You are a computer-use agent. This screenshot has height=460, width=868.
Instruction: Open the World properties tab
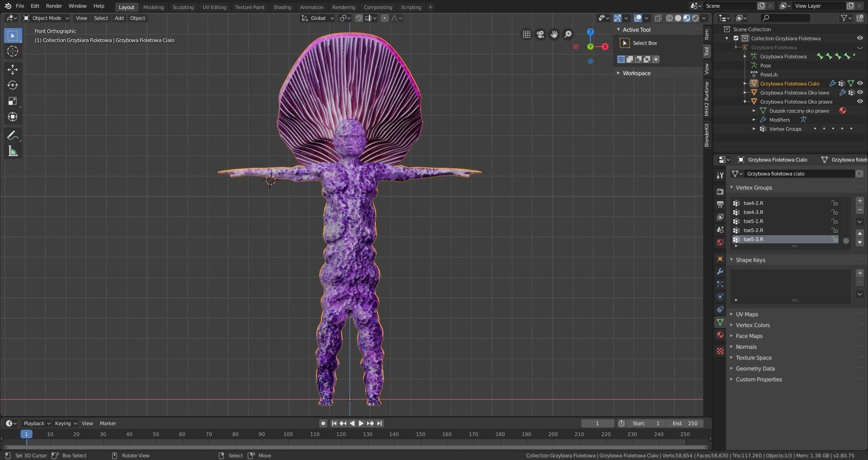(720, 242)
